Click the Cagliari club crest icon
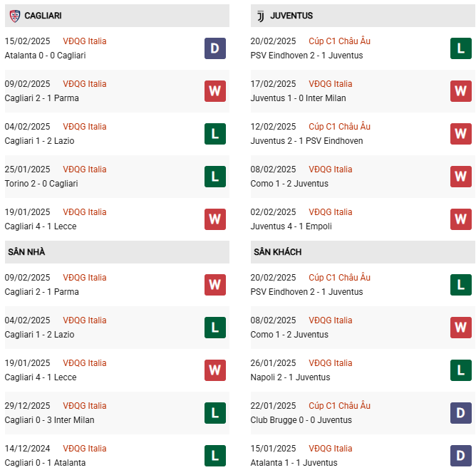The image size is (476, 470). 15,15
